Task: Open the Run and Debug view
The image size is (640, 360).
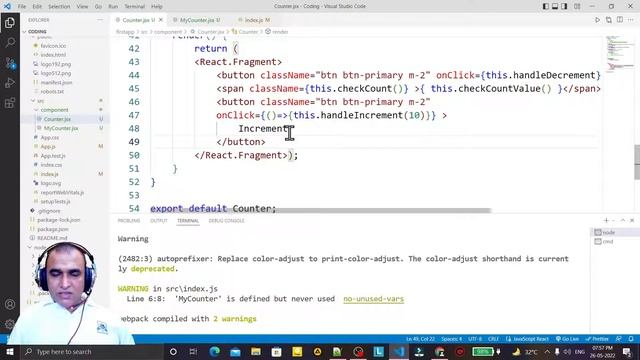Action: coord(10,83)
